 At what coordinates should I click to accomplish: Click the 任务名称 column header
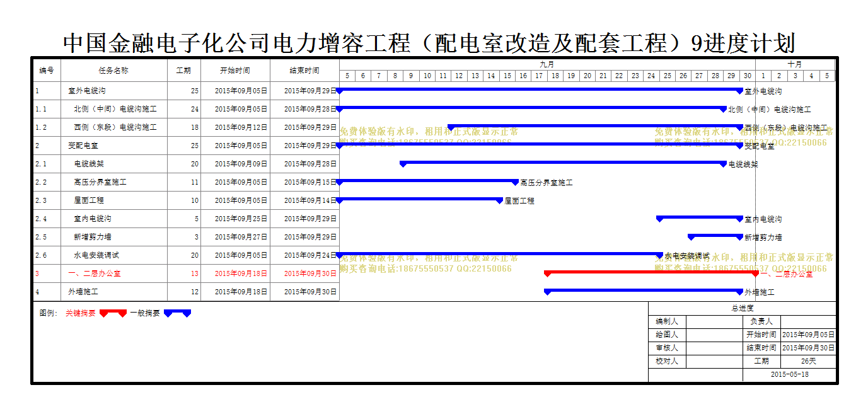click(x=113, y=71)
